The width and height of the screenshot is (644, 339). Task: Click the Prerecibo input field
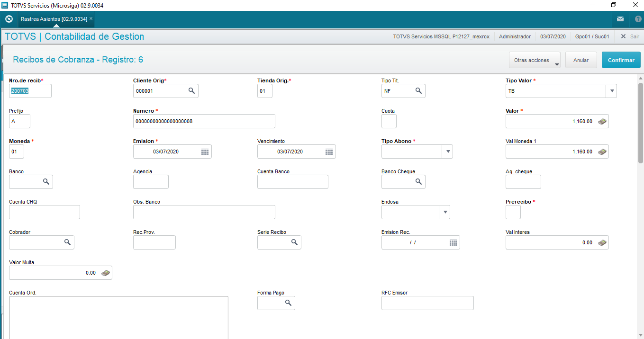[513, 212]
